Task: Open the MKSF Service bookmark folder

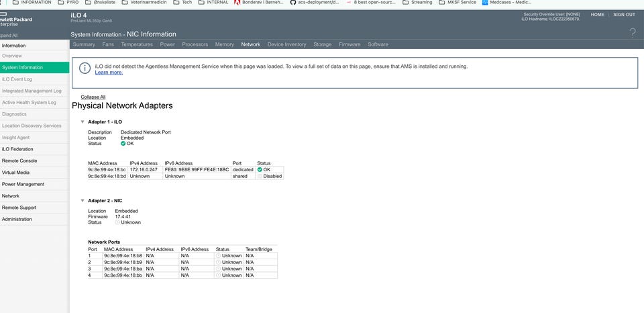Action: 458,3
